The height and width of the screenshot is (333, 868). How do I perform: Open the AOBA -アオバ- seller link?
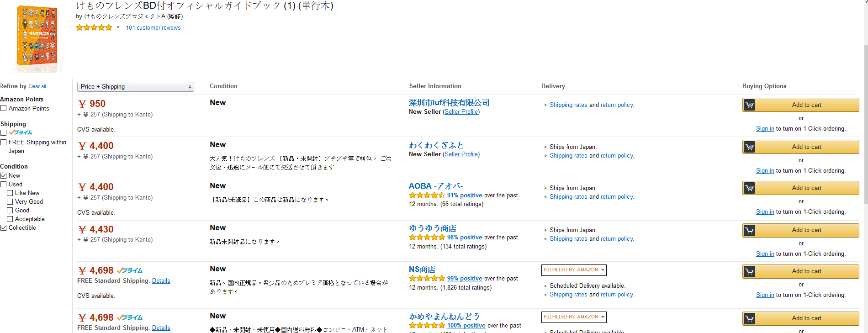click(x=436, y=186)
